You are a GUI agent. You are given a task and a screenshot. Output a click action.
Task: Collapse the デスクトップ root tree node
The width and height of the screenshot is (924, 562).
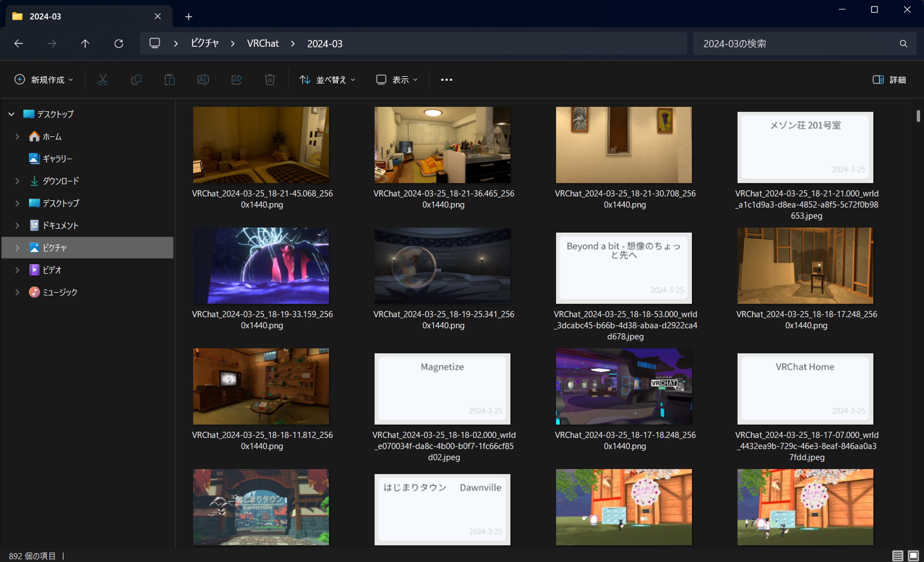tap(11, 114)
